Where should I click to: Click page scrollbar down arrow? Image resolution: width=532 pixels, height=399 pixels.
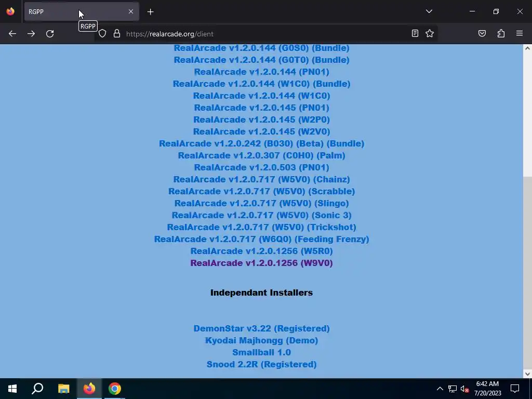click(x=527, y=374)
